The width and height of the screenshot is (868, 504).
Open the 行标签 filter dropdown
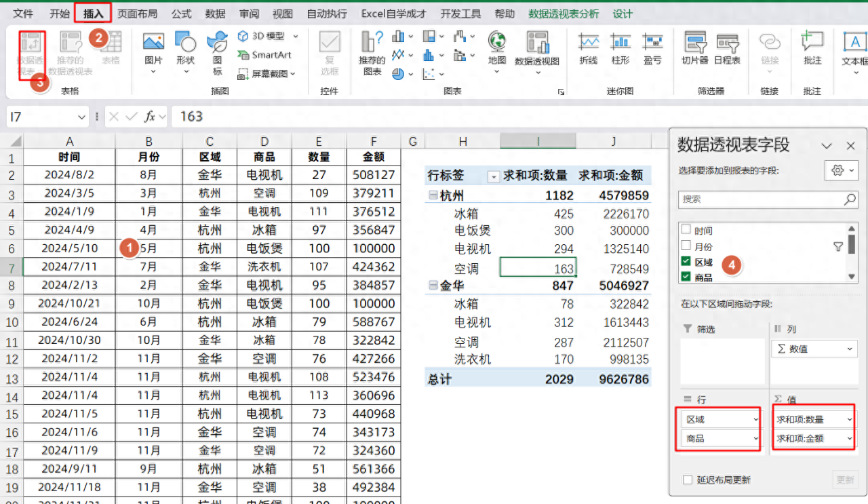click(x=493, y=177)
